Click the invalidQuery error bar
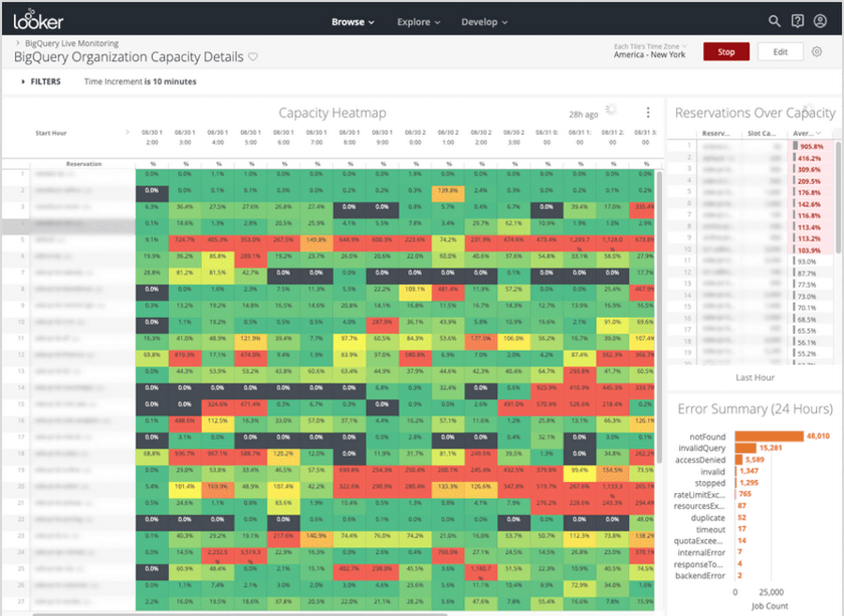844x616 pixels. tap(746, 448)
